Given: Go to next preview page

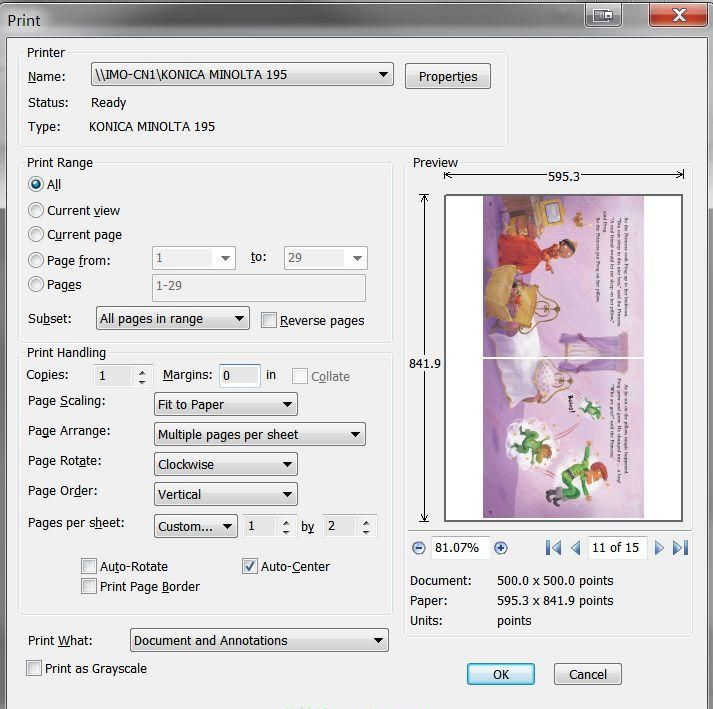Looking at the screenshot, I should [x=659, y=548].
